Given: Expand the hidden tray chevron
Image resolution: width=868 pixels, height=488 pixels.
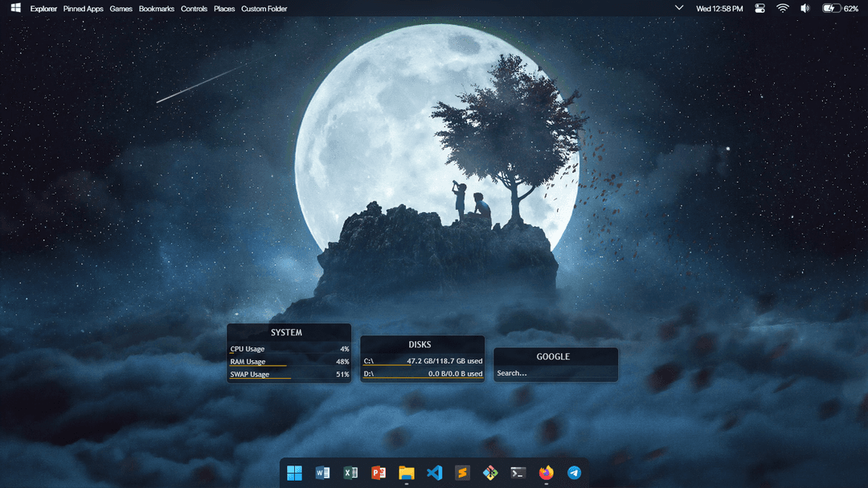Looking at the screenshot, I should click(x=678, y=8).
